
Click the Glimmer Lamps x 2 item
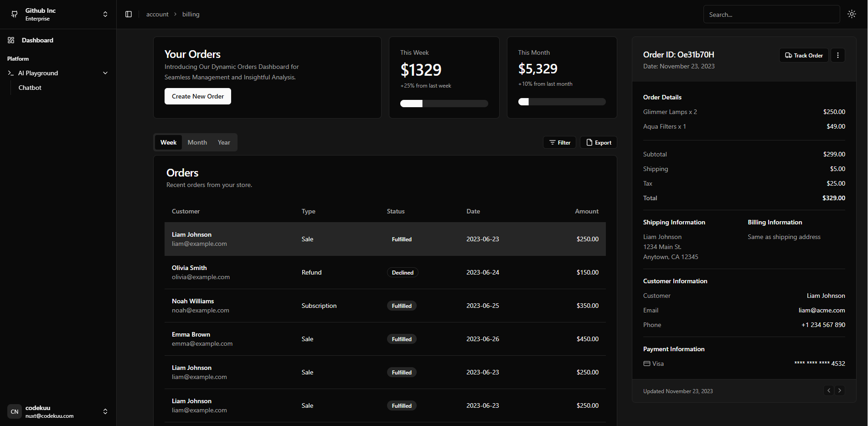click(670, 112)
